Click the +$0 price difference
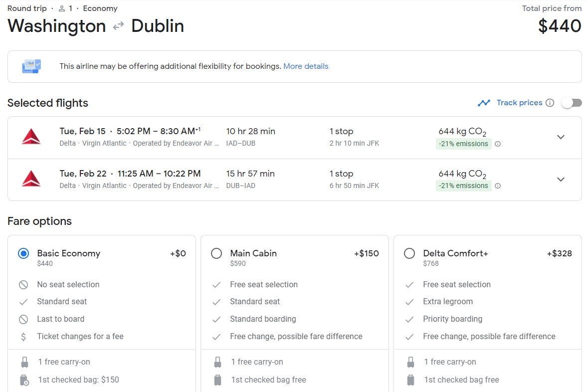 click(x=178, y=253)
